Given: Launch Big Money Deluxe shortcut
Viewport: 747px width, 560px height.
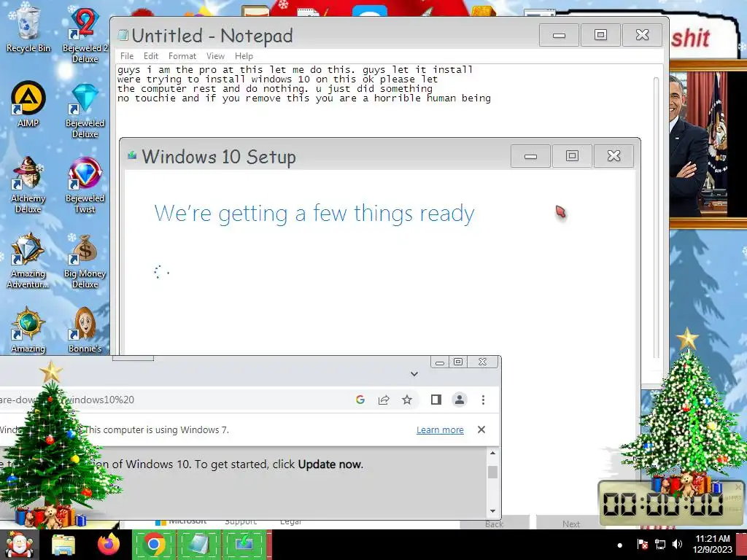Looking at the screenshot, I should [85, 261].
